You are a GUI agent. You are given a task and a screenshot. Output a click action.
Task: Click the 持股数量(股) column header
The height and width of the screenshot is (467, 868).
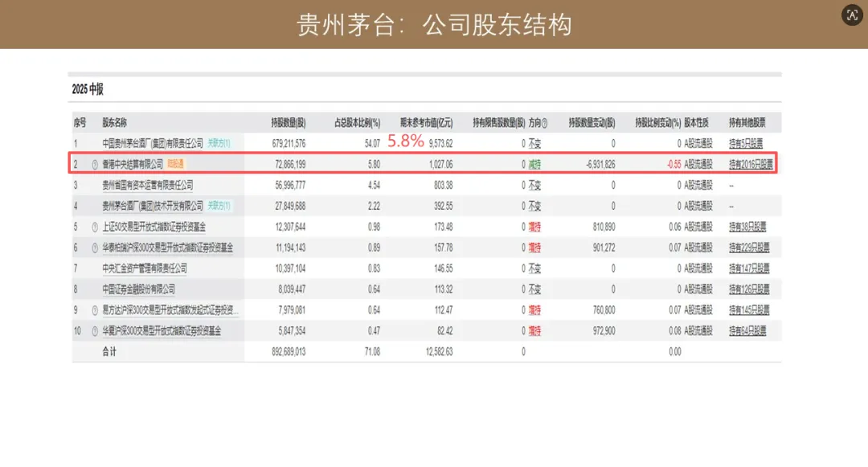[288, 123]
